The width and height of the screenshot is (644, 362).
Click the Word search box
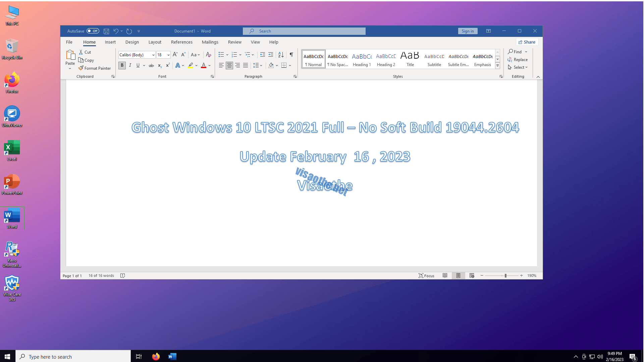[304, 31]
